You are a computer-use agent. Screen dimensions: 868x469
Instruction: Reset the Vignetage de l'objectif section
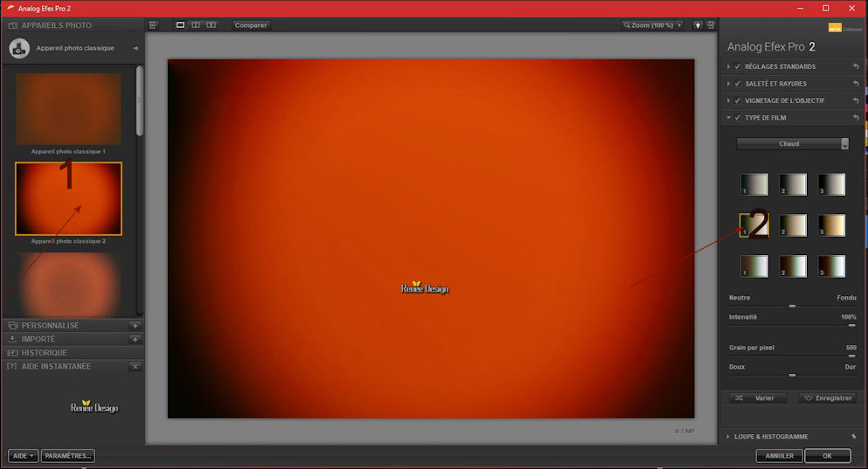pyautogui.click(x=856, y=100)
